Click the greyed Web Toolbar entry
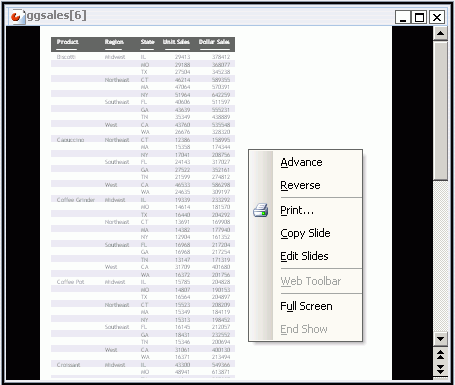This screenshot has width=455, height=385. click(x=311, y=281)
